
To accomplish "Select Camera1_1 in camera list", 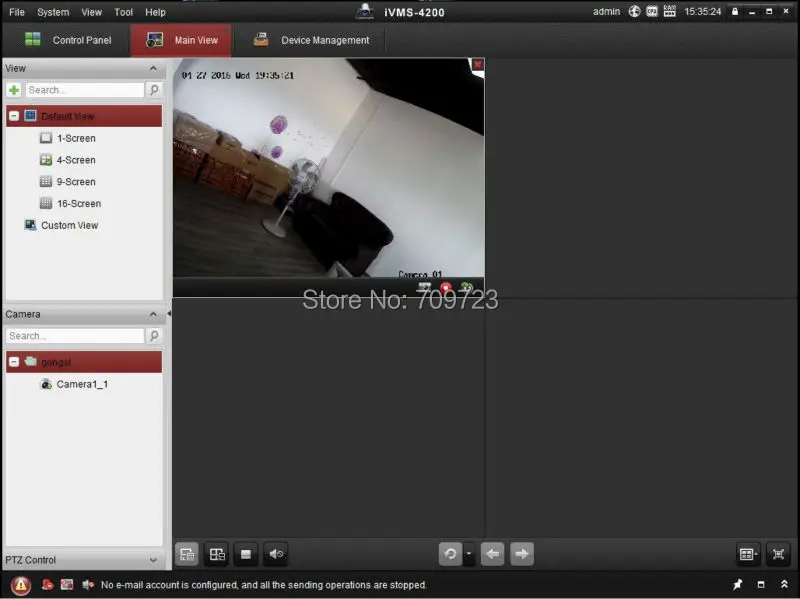I will coord(82,384).
